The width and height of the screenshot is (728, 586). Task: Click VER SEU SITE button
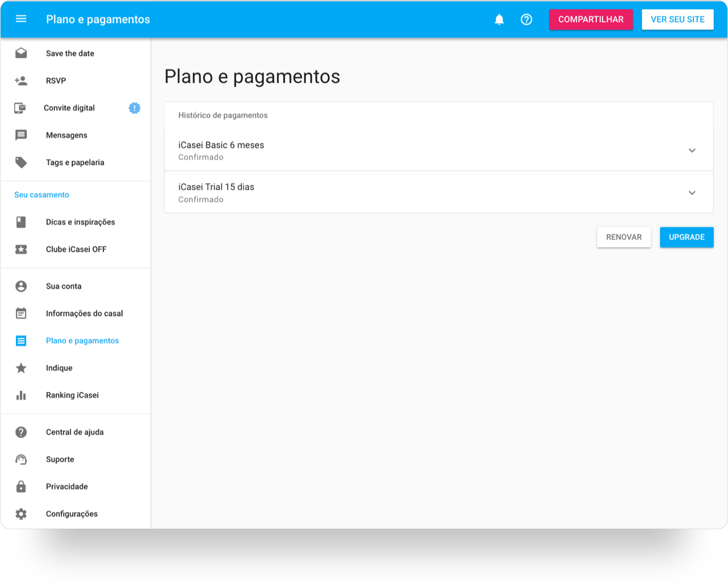677,19
